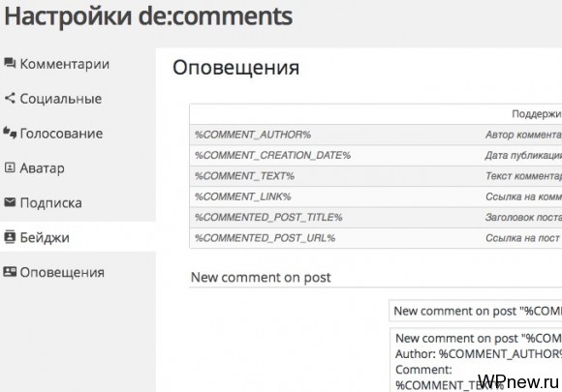Screen dimensions: 562x392
Task: Click the Голосование thumbs icon
Action: [10, 133]
